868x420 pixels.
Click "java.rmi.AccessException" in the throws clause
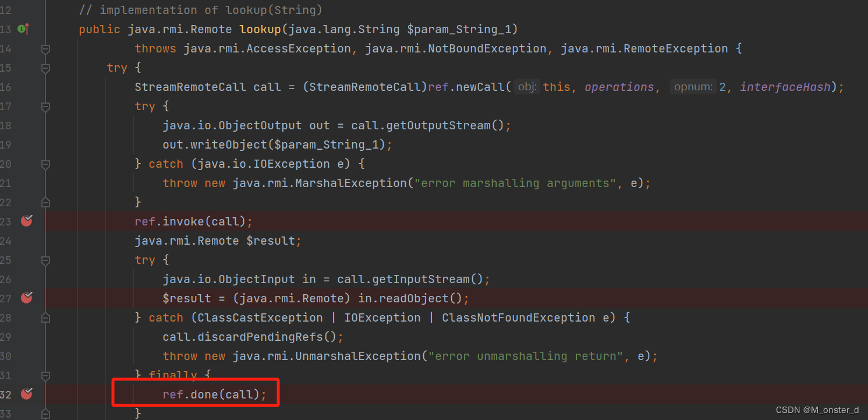pos(267,48)
